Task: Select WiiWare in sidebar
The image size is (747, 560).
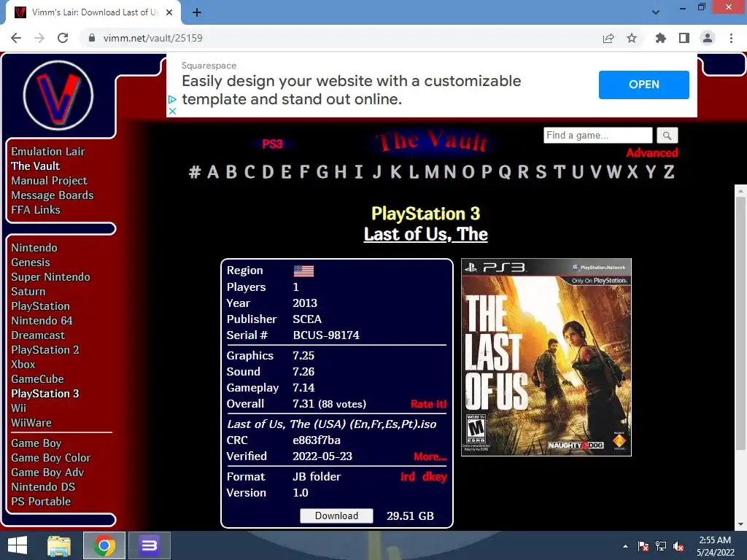Action: click(x=31, y=423)
